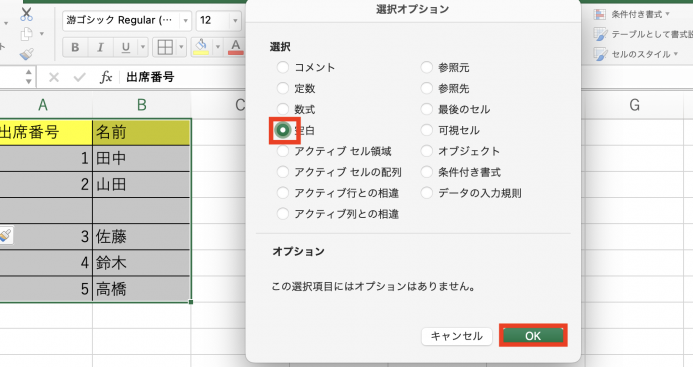Select the 参照先 radio button
This screenshot has width=693, height=367.
point(426,88)
